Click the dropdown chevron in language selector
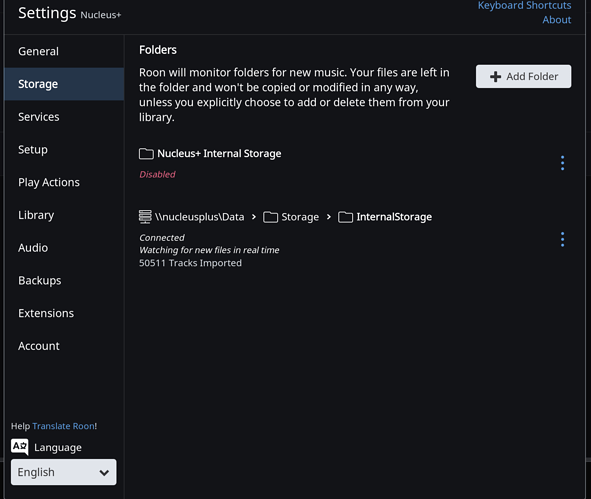Viewport: 591px width, 499px height. (104, 472)
